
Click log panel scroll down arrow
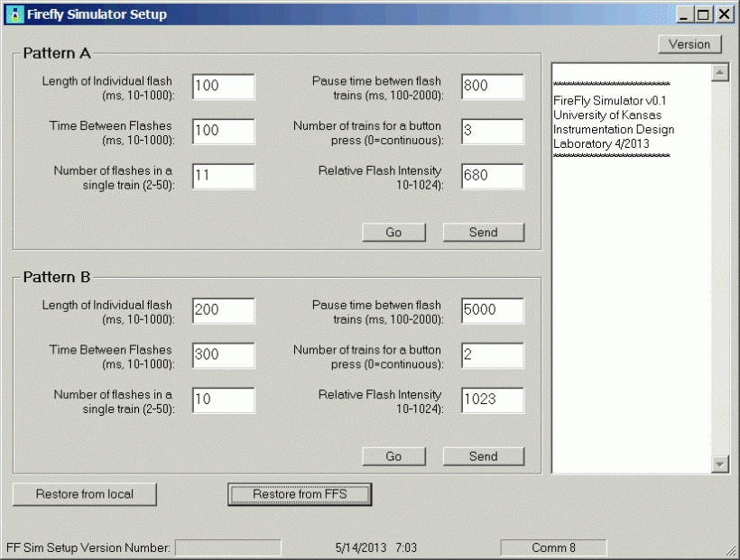[x=719, y=464]
